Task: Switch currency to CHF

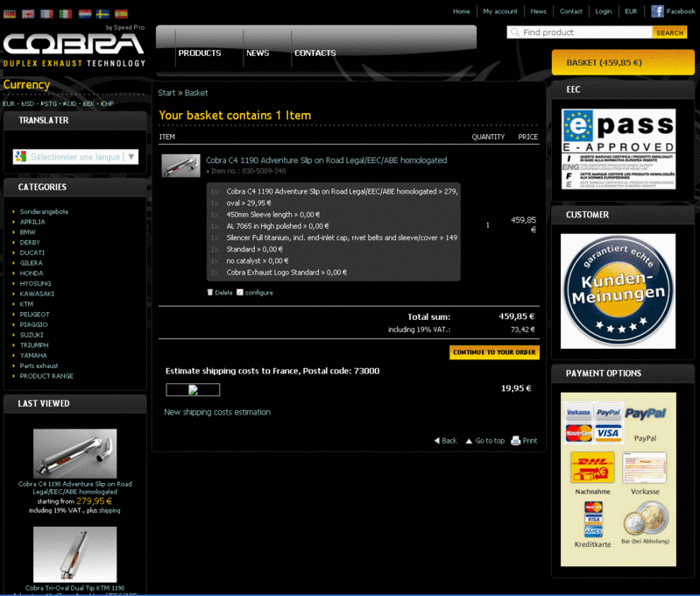Action: point(107,103)
